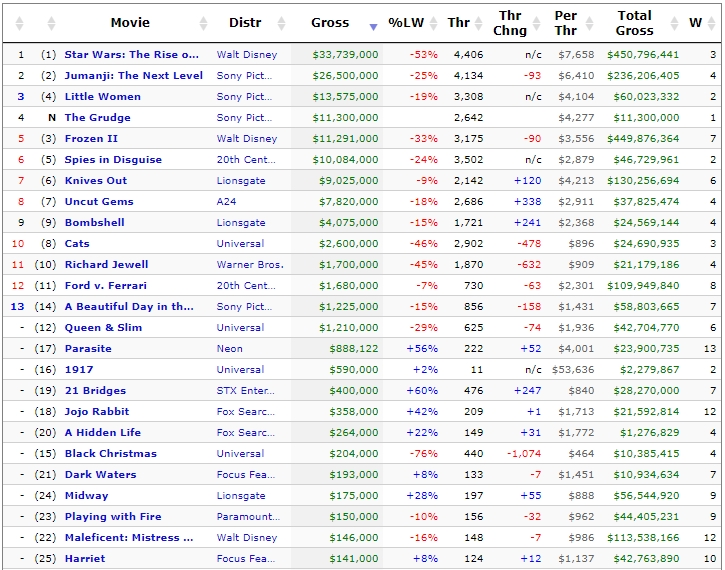This screenshot has height=570, width=725.
Task: Open Midway movie link
Action: pos(86,496)
